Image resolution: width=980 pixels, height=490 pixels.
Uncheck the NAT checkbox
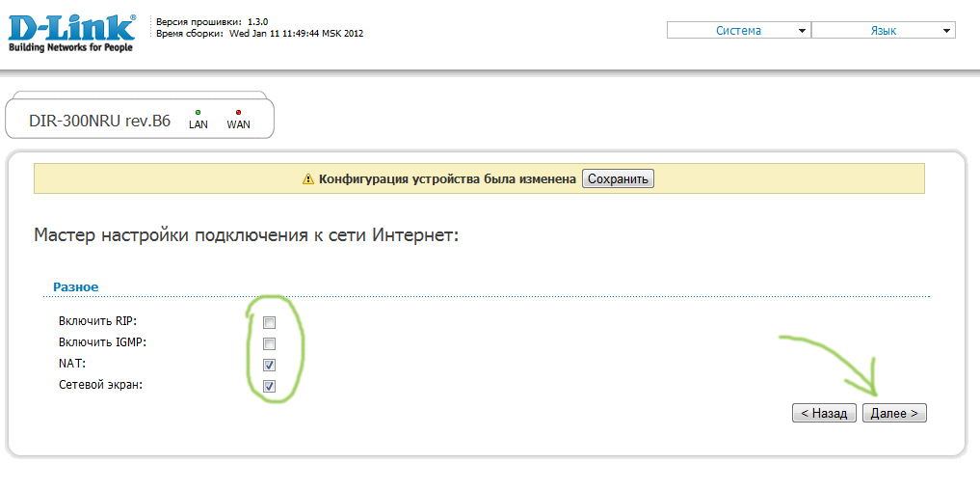pyautogui.click(x=270, y=365)
